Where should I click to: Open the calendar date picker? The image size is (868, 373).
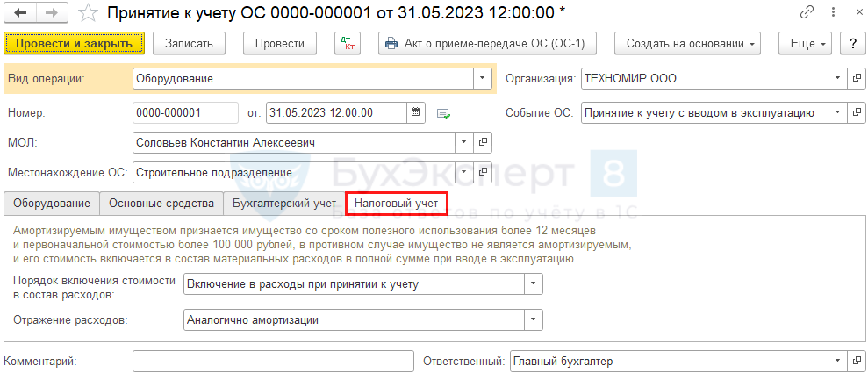416,112
